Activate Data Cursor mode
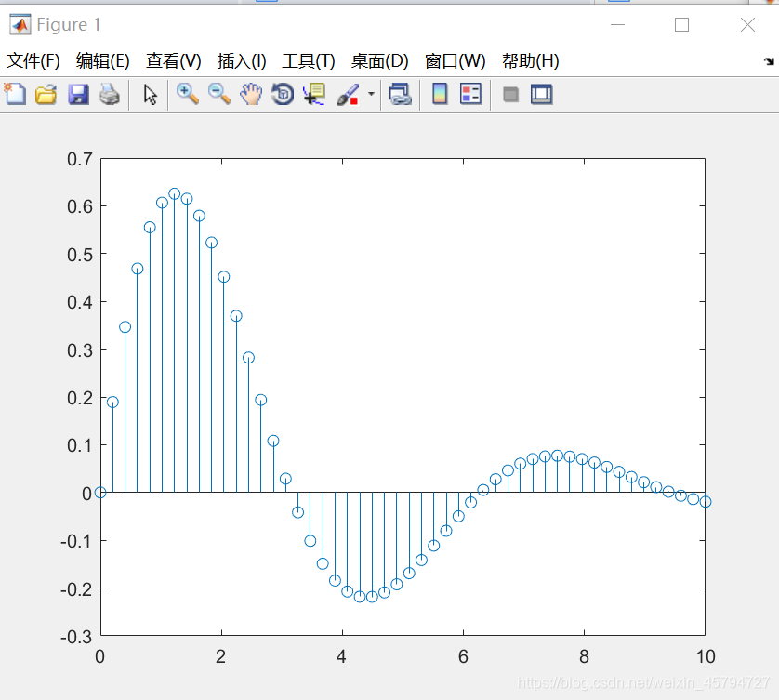Image resolution: width=779 pixels, height=700 pixels. [314, 94]
